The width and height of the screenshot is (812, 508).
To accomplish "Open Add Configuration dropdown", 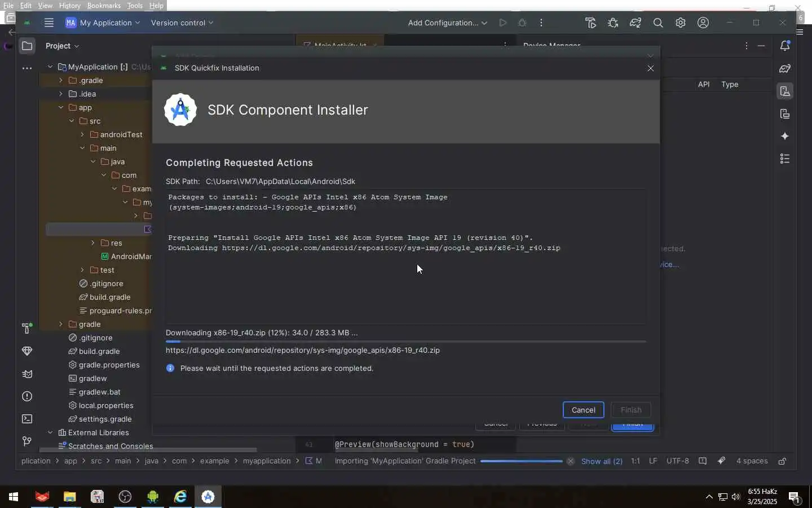I will (447, 23).
